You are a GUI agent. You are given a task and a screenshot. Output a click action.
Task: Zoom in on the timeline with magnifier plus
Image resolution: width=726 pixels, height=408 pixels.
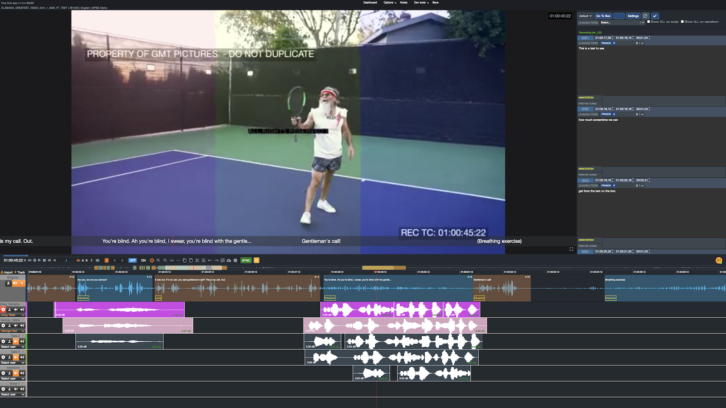pyautogui.click(x=158, y=260)
